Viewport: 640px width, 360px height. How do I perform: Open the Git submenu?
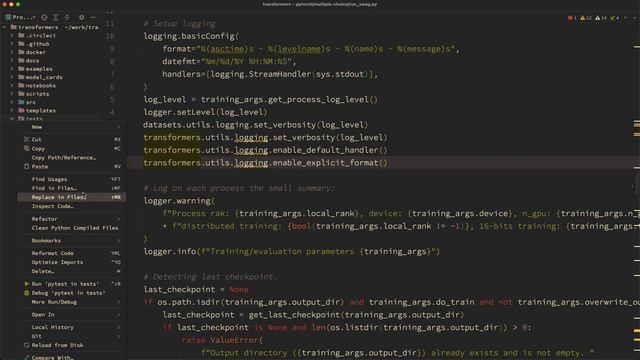coord(71,336)
